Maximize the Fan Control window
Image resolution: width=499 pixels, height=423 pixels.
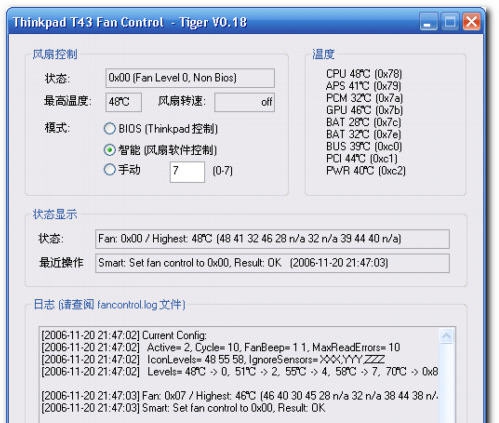coord(450,22)
